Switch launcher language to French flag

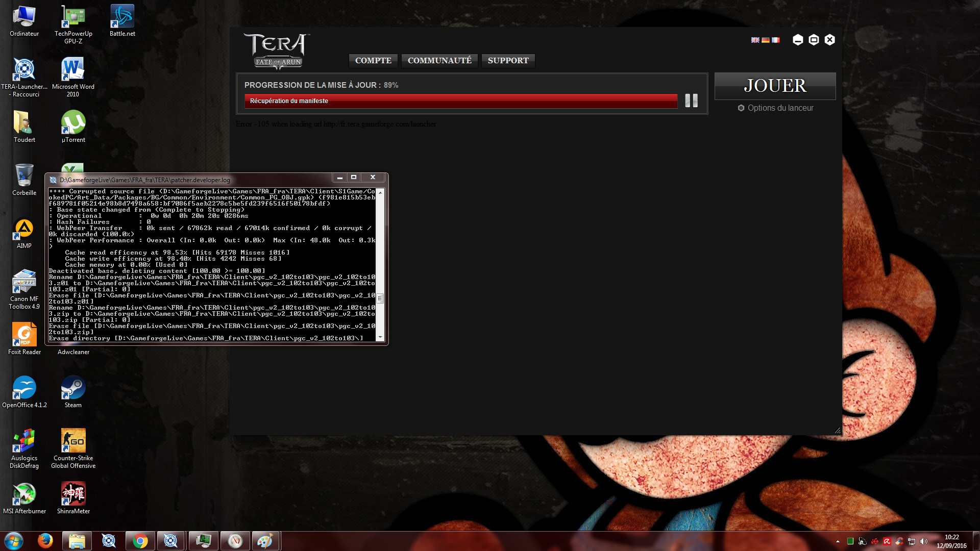click(775, 40)
